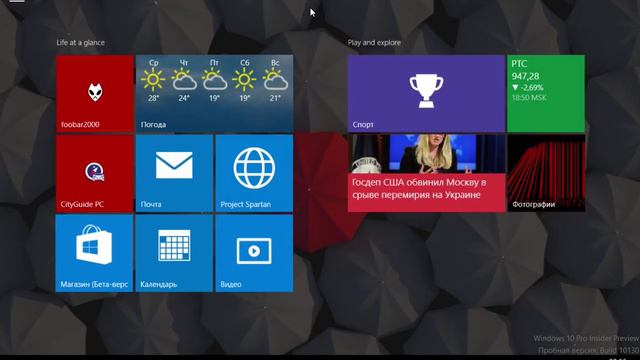The height and width of the screenshot is (360, 640).
Task: Click the Life at a glance group title
Action: 80,42
